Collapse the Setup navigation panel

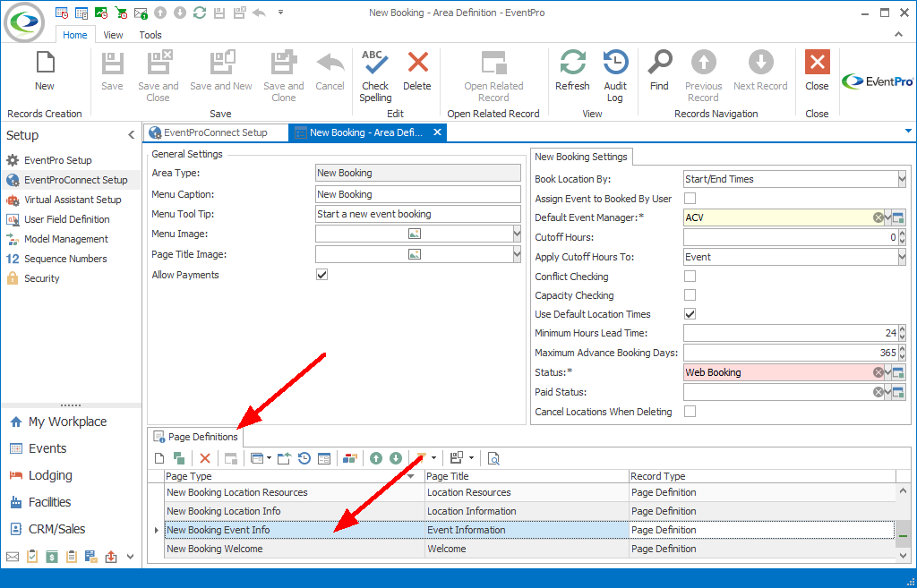(131, 135)
